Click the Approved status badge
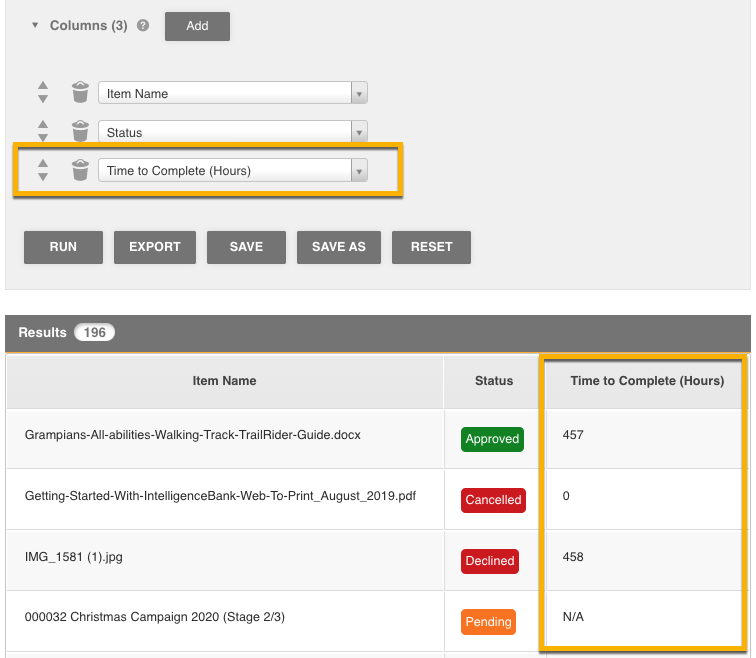The image size is (756, 658). (x=492, y=439)
